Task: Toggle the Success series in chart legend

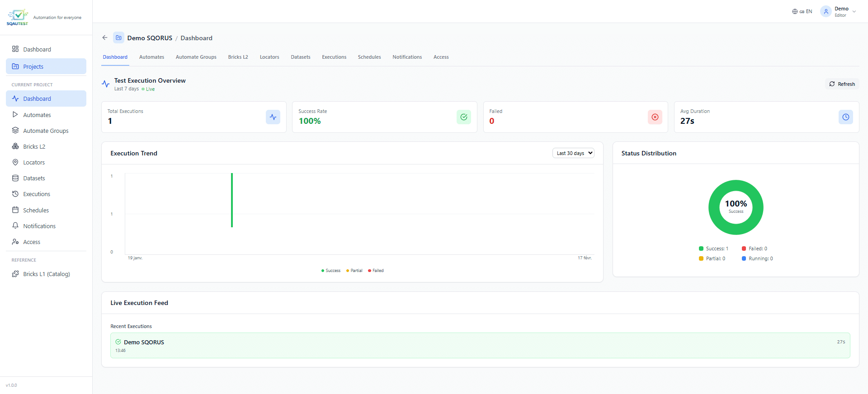Action: pyautogui.click(x=331, y=271)
